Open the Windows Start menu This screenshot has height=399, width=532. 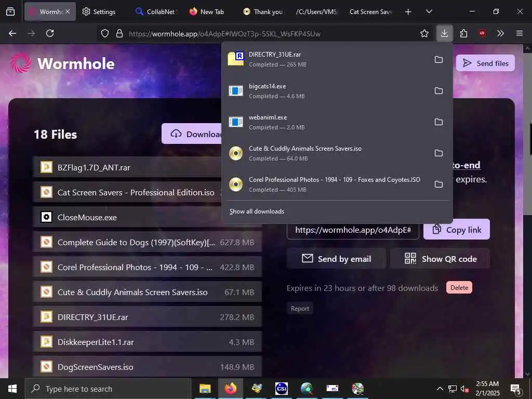pos(12,389)
